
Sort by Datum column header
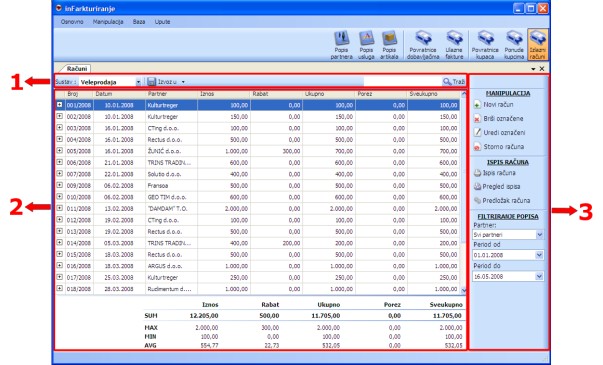pos(119,94)
